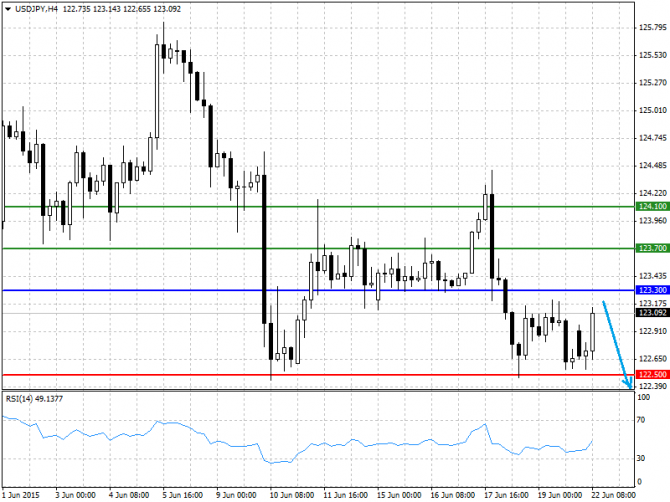Click the 15 Jun 00:00 time label
The height and width of the screenshot is (502, 670).
pos(399,495)
